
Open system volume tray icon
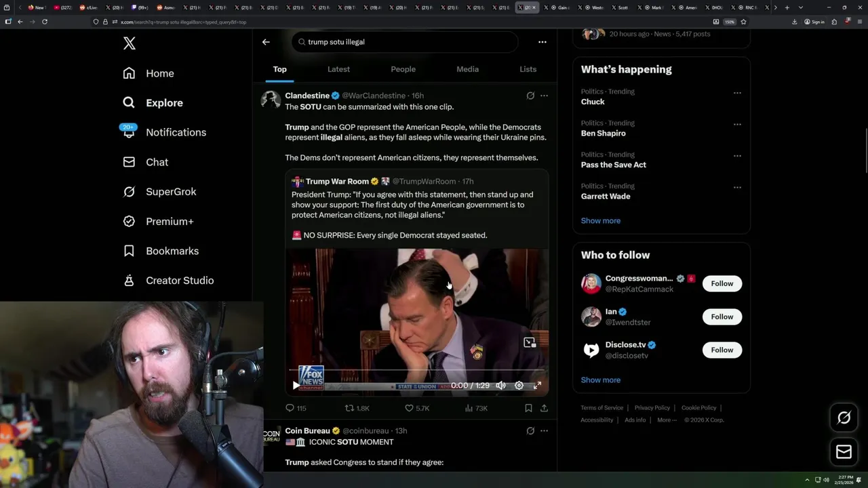click(x=826, y=480)
